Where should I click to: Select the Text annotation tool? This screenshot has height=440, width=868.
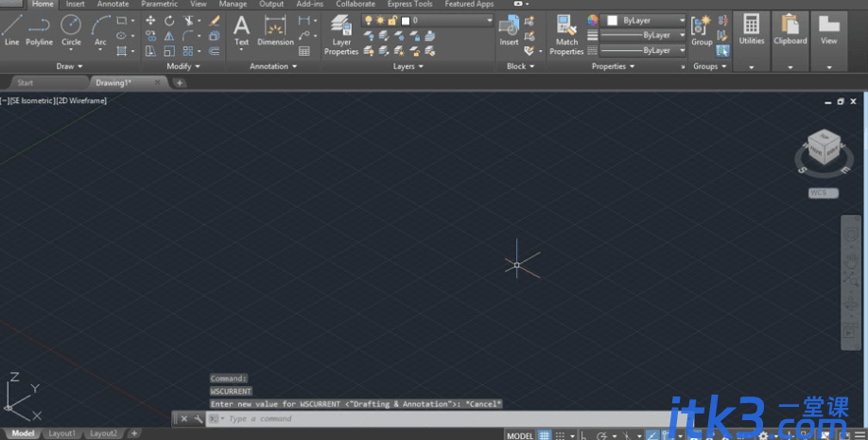coord(241,31)
